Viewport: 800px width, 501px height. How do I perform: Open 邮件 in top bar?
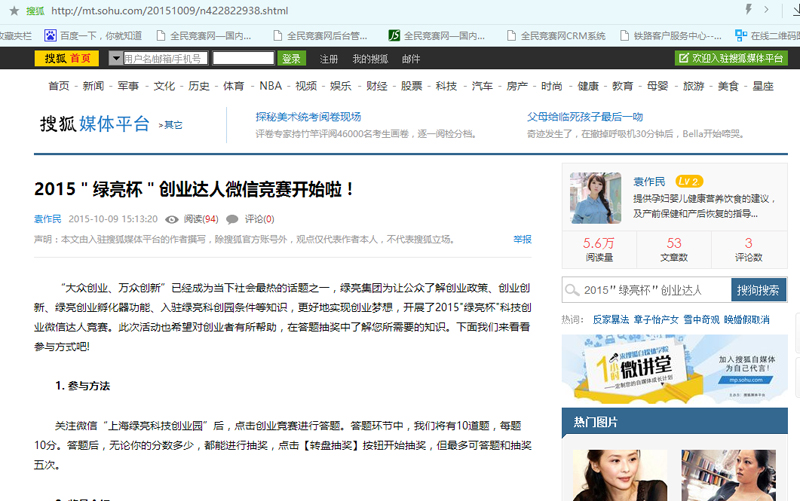(411, 59)
